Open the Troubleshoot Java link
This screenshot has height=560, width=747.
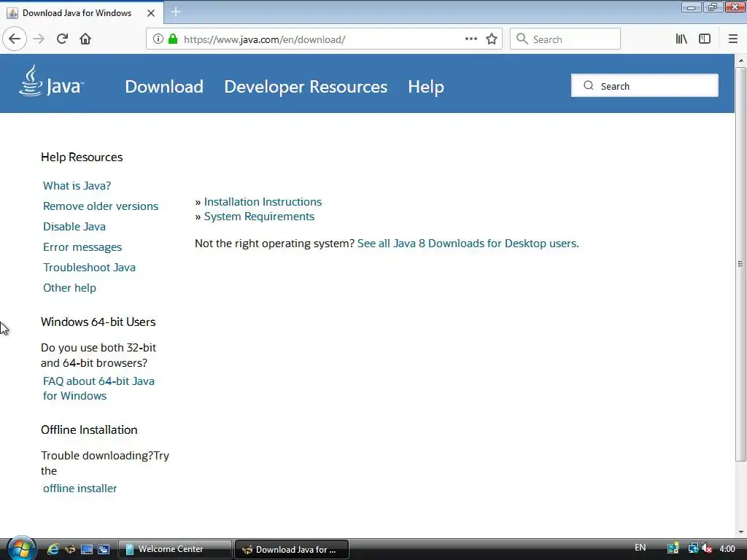click(89, 268)
